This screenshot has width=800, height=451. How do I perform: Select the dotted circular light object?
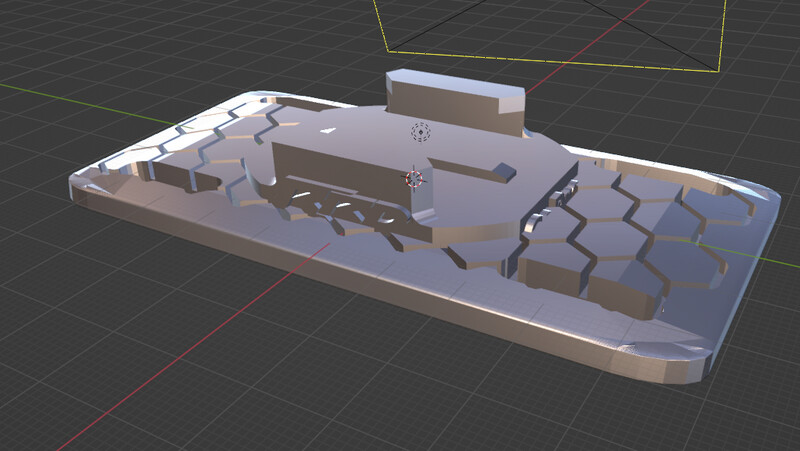pos(420,132)
